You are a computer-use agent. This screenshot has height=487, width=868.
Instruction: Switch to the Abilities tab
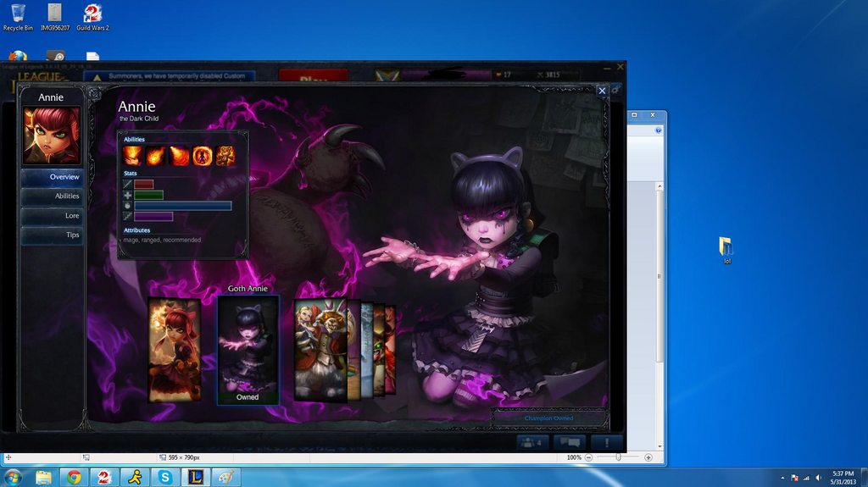click(x=52, y=196)
